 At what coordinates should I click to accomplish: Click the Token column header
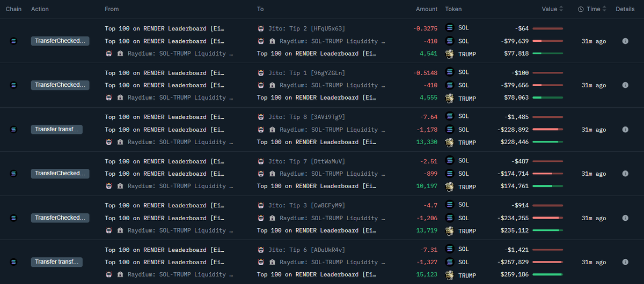click(x=453, y=9)
